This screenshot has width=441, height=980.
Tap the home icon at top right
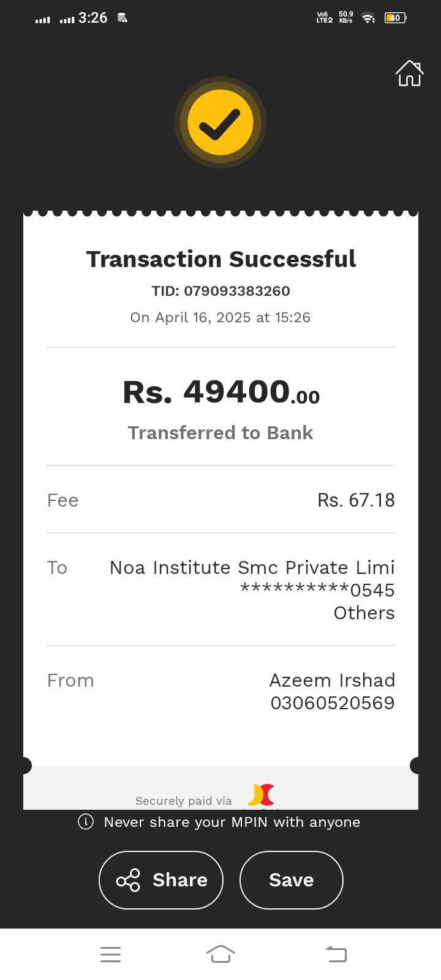pyautogui.click(x=409, y=73)
